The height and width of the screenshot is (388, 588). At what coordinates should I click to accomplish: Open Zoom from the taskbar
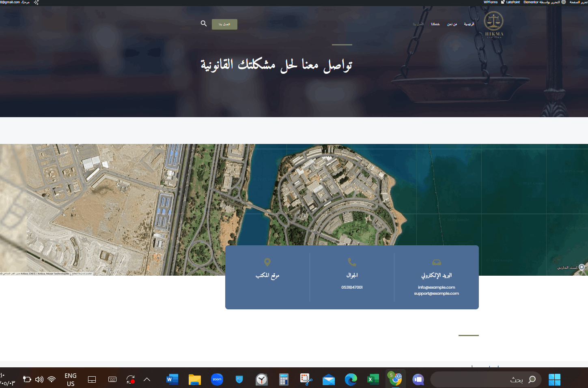[x=217, y=379]
